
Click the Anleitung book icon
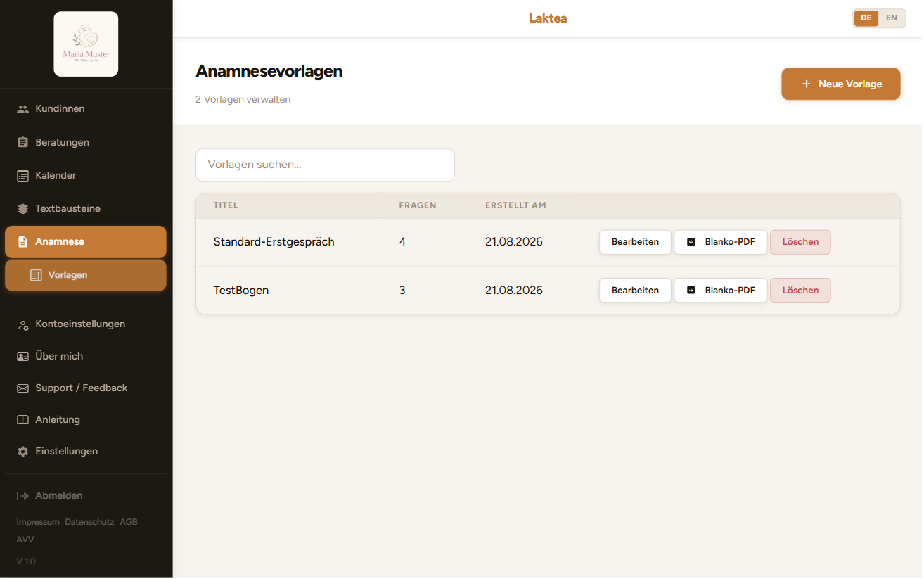(x=23, y=420)
